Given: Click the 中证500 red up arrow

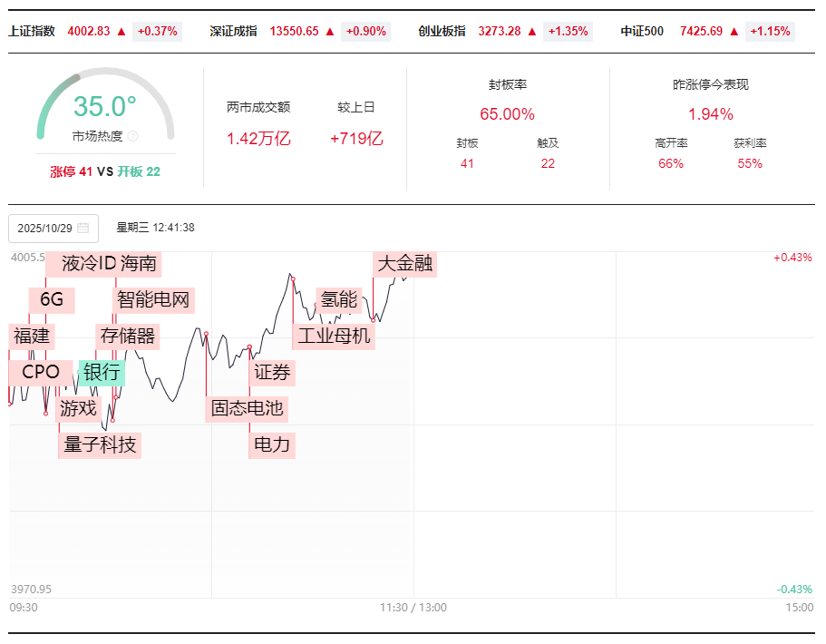Looking at the screenshot, I should click(734, 32).
